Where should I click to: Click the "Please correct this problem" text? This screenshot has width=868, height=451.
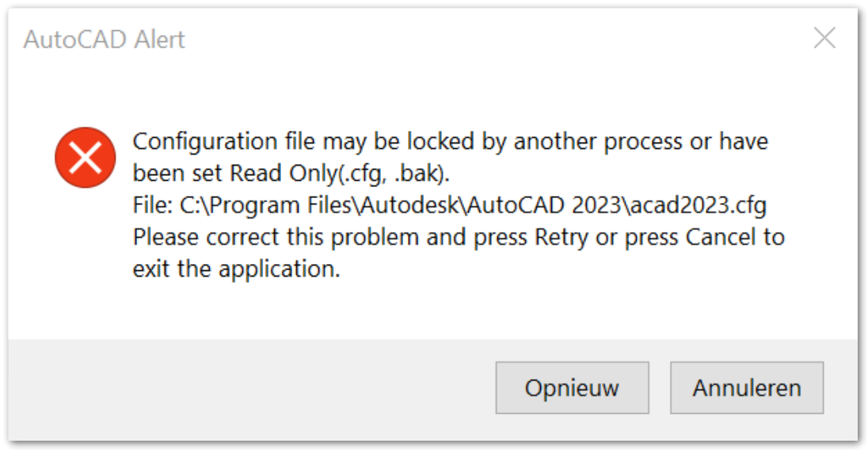tap(266, 237)
